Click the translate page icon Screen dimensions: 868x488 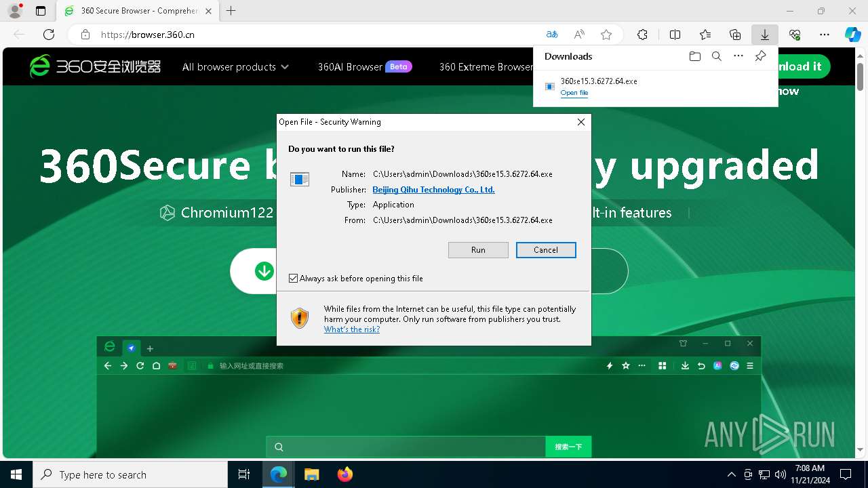(x=552, y=35)
